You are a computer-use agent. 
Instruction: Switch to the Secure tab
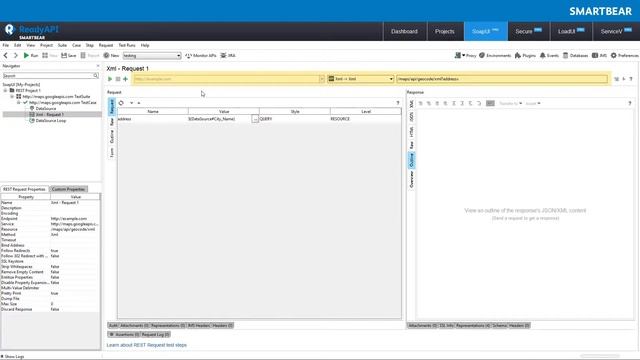(528, 31)
